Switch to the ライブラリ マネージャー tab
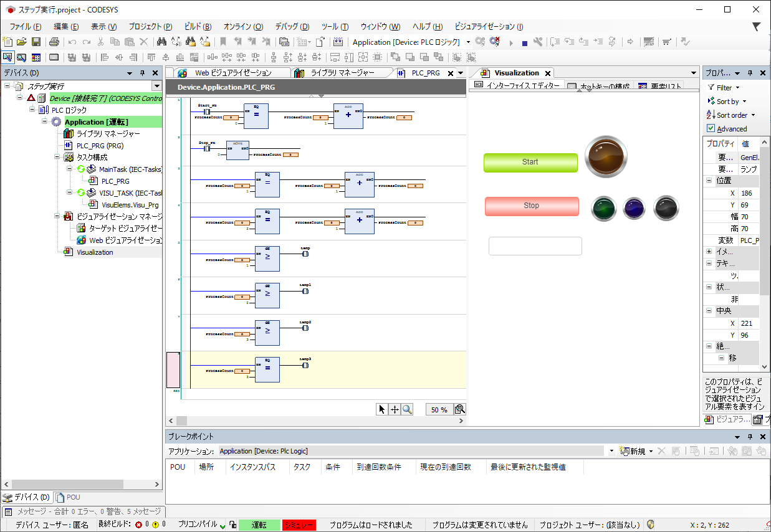Viewport: 771px width, 532px height. [x=342, y=72]
